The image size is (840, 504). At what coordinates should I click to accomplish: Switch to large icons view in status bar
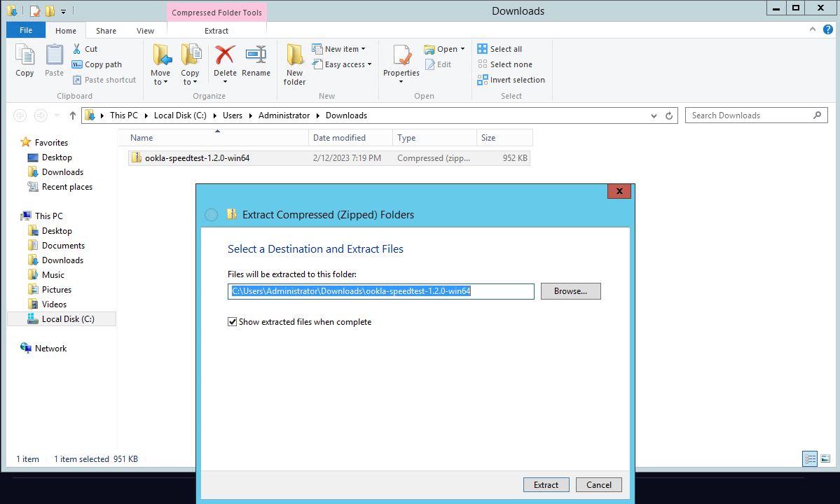pyautogui.click(x=825, y=458)
